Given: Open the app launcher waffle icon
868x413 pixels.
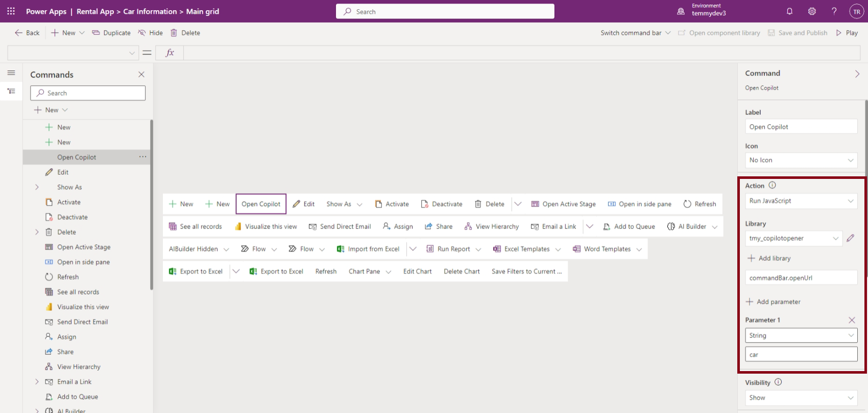Looking at the screenshot, I should 11,11.
